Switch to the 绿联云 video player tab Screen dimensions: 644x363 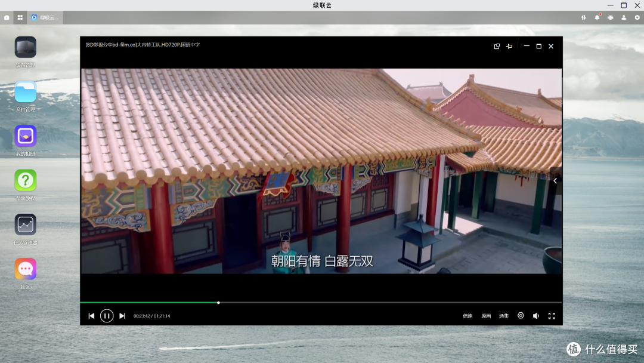45,17
